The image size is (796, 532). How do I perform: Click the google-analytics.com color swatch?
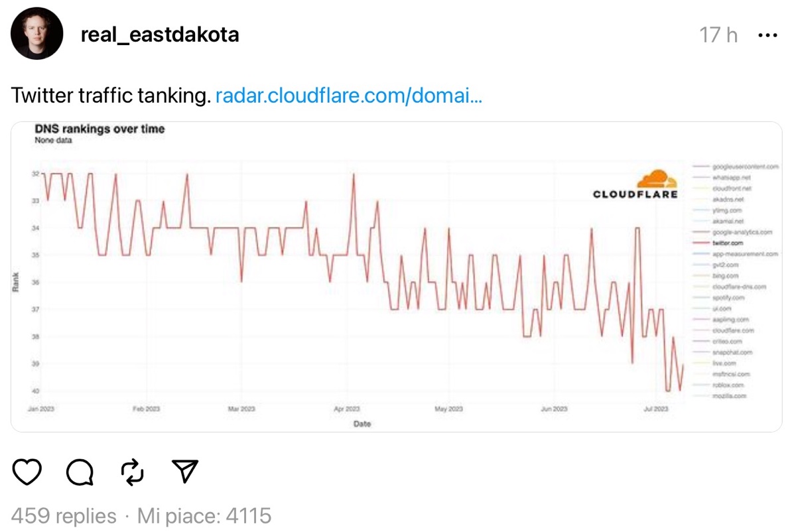point(700,232)
